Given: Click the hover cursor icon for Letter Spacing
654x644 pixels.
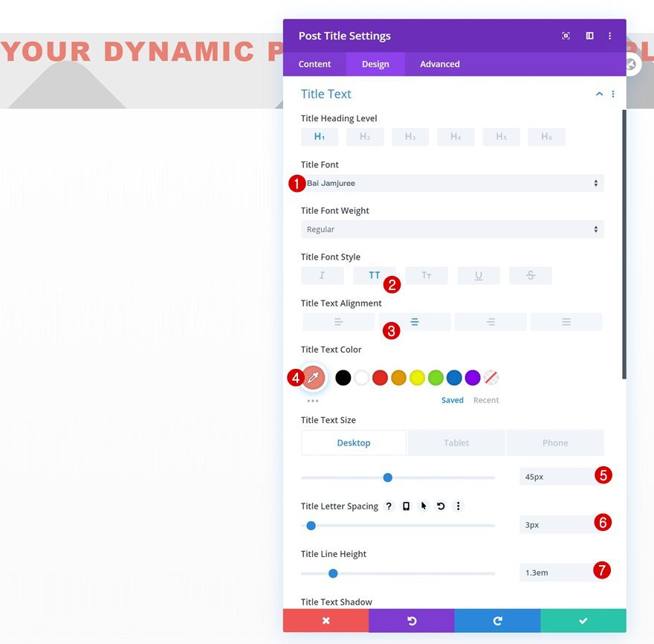Looking at the screenshot, I should coord(424,506).
